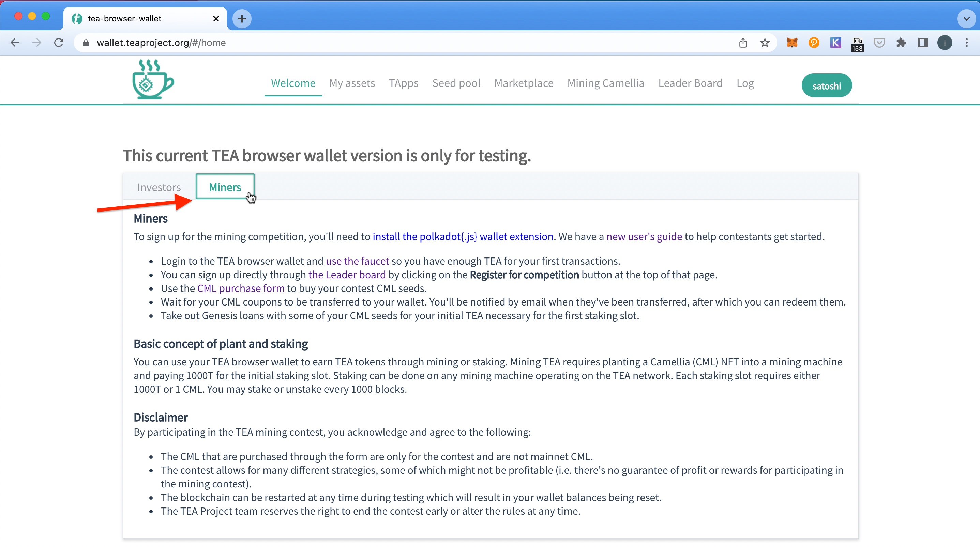980x547 pixels.
Task: Open the extension showing badge 153
Action: tap(858, 44)
